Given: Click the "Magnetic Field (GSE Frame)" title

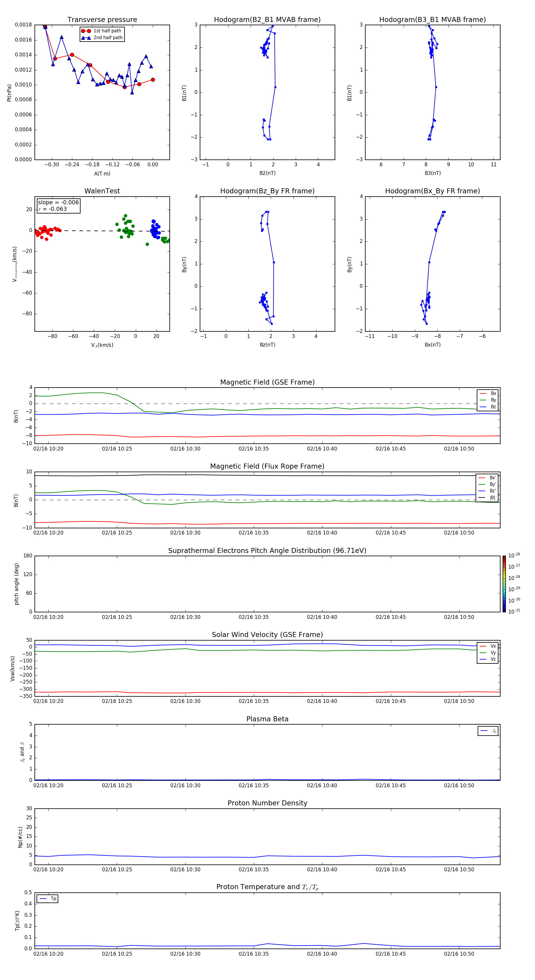Looking at the screenshot, I should click(267, 382).
